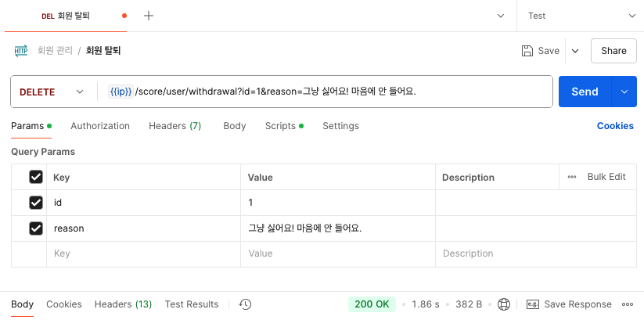Expand the Save options chevron
The width and height of the screenshot is (644, 320).
[x=575, y=51]
